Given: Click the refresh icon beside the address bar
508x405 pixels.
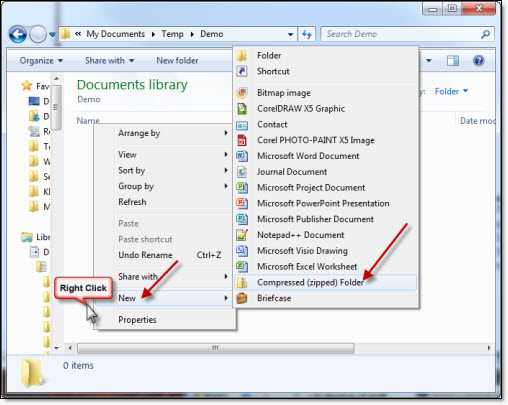Looking at the screenshot, I should point(307,34).
